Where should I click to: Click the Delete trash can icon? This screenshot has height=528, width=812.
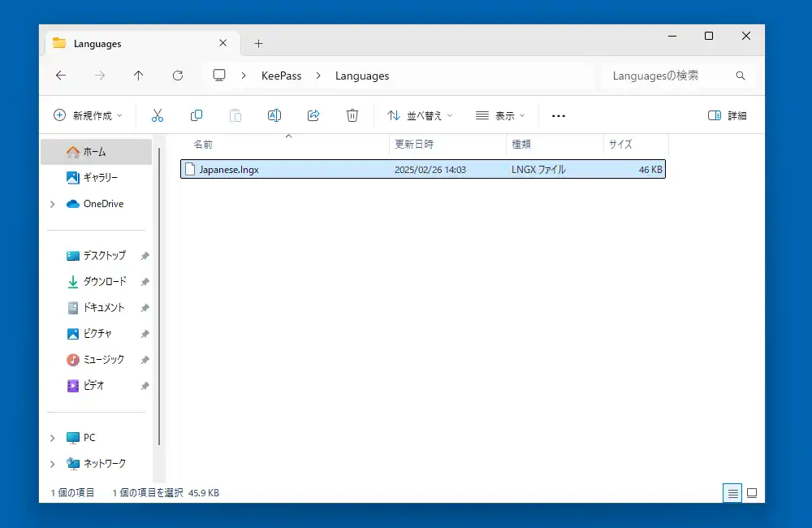[352, 115]
